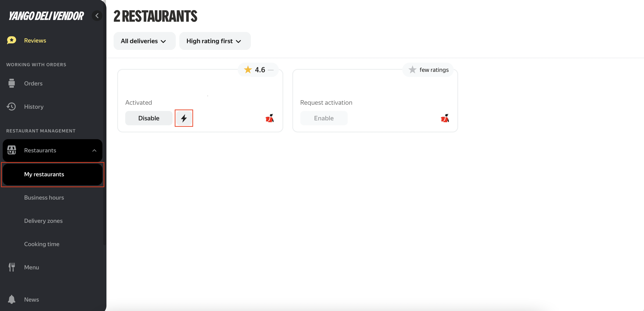Click the Enable button on second restaurant
Screen dimensions: 644x311
click(x=324, y=118)
